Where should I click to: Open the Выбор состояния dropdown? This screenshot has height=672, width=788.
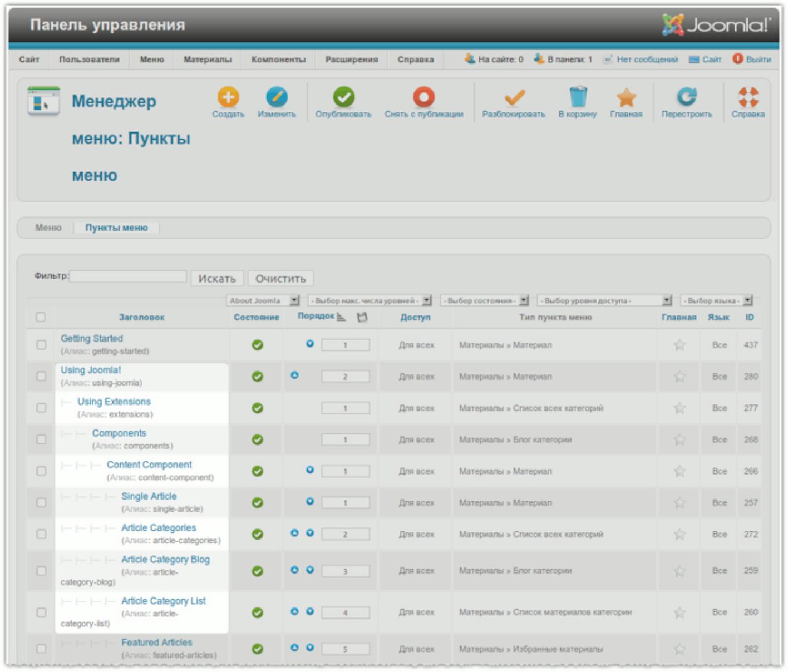pyautogui.click(x=485, y=300)
